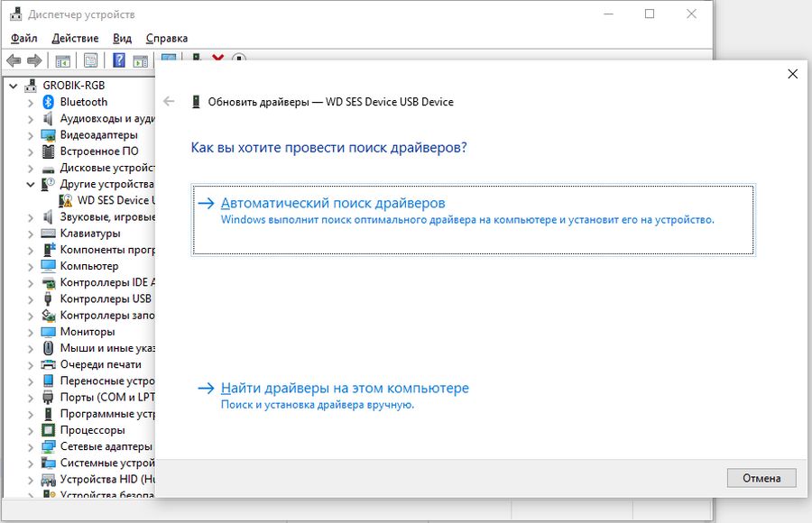The width and height of the screenshot is (812, 523).
Task: Choose Автоматический поиск драйверов option
Action: tap(333, 204)
